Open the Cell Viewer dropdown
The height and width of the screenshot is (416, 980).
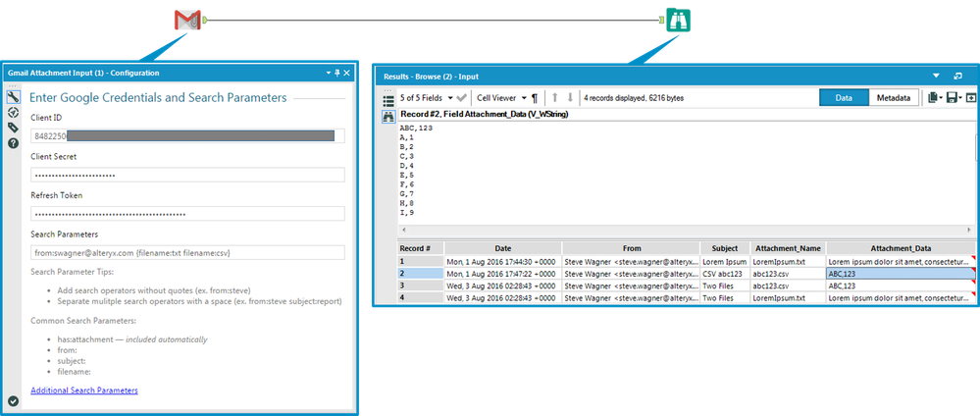pyautogui.click(x=500, y=98)
